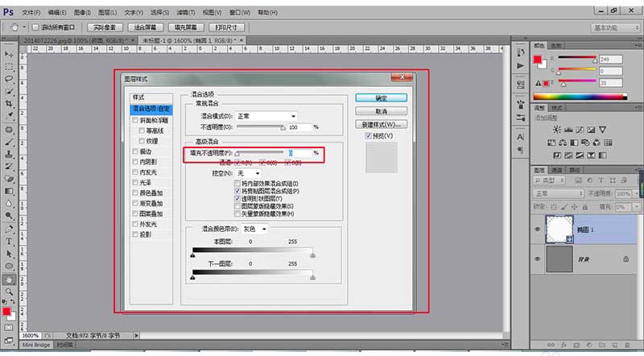Viewport: 644px width, 356px height.
Task: Select the Dodge tool
Action: click(x=9, y=215)
